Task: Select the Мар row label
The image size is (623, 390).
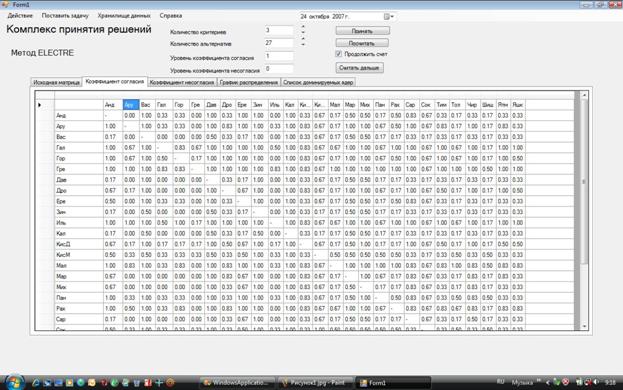Action: [x=79, y=276]
